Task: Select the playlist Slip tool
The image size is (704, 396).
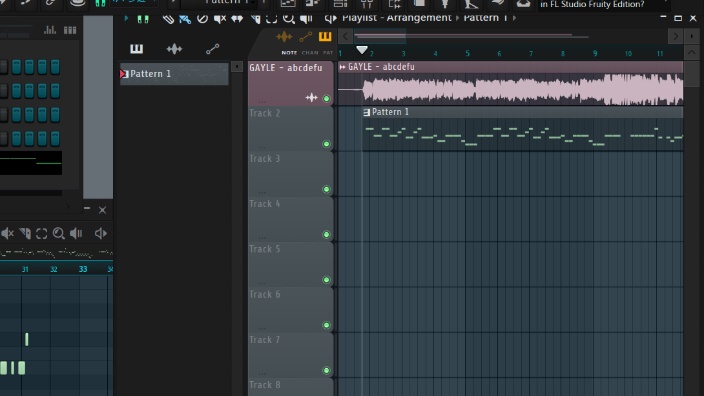Action: (237, 19)
